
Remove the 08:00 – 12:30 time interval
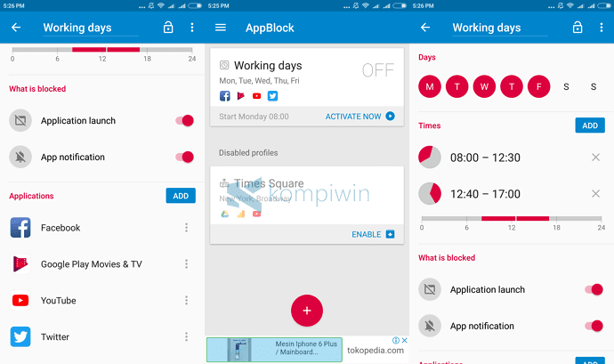(595, 158)
